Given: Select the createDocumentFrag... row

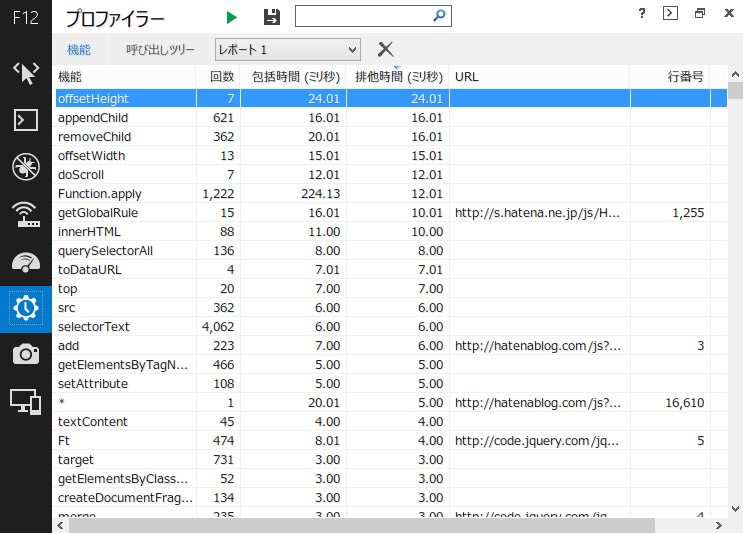Looking at the screenshot, I should 391,497.
